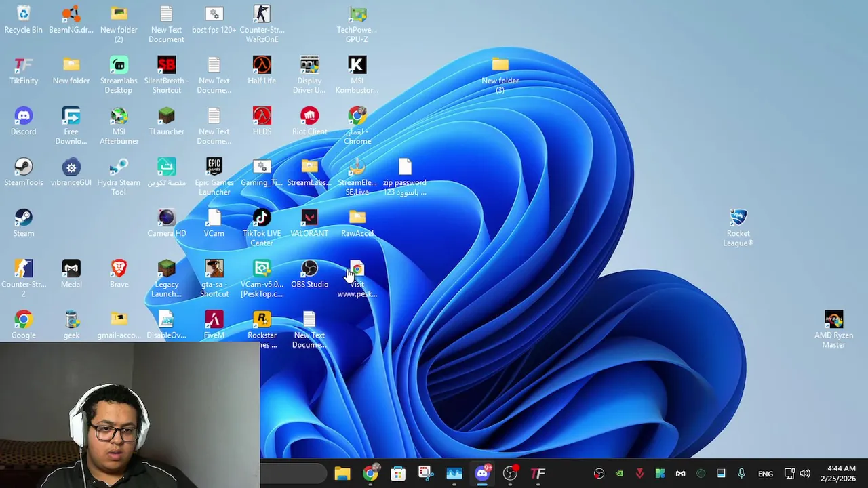Open the volume control in system tray
The image size is (868, 488).
[805, 473]
